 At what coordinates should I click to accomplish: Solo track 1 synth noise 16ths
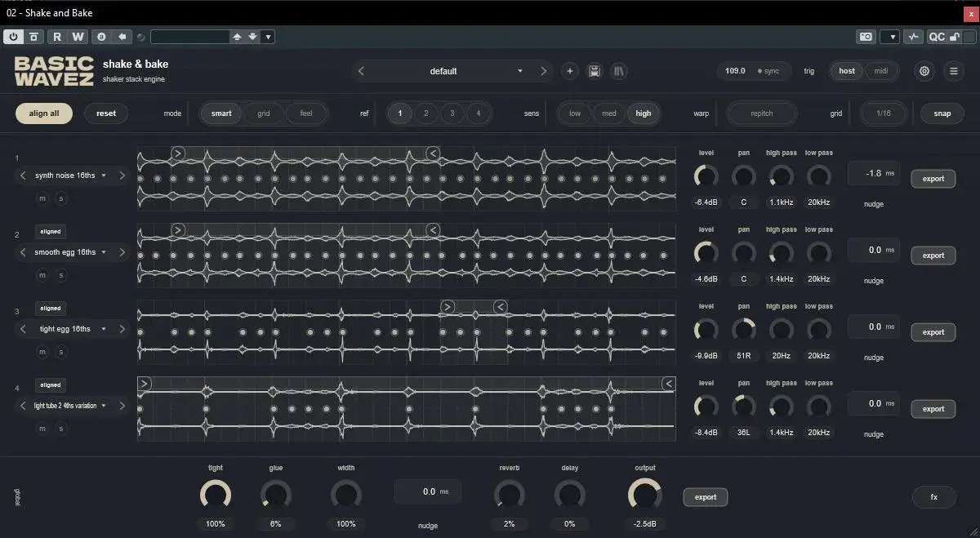click(x=60, y=198)
